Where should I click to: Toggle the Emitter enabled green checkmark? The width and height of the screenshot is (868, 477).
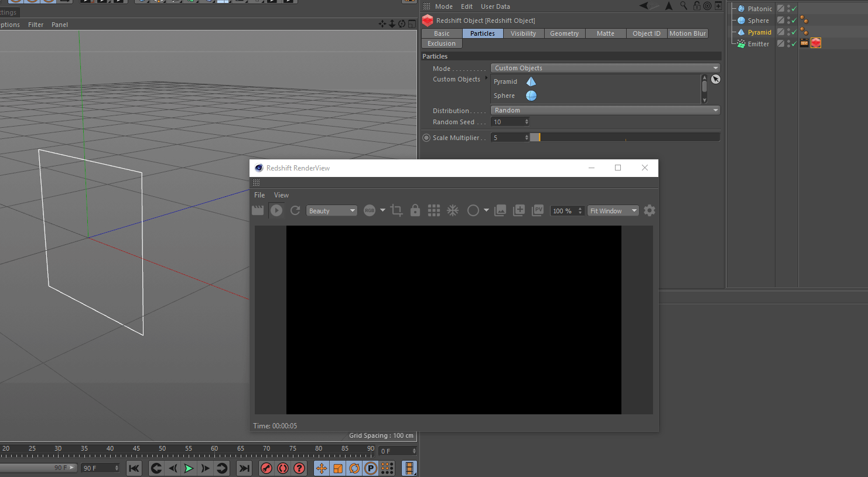coord(794,44)
